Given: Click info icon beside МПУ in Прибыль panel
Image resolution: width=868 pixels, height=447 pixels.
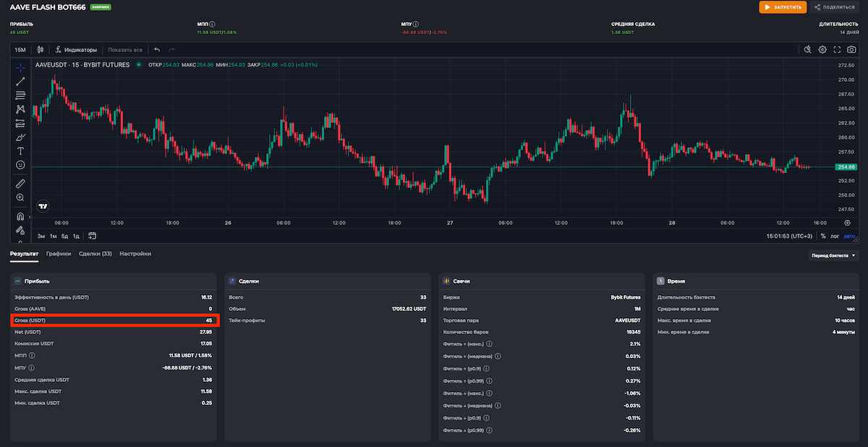Looking at the screenshot, I should click(x=33, y=367).
